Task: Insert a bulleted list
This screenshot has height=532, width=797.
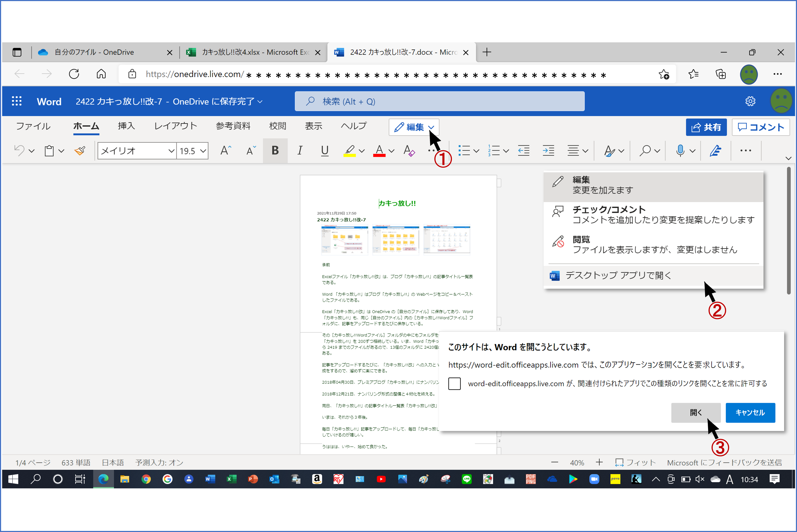Action: (x=464, y=150)
